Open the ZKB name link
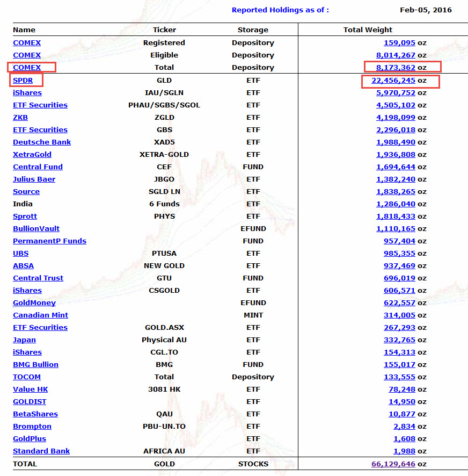 [x=20, y=118]
